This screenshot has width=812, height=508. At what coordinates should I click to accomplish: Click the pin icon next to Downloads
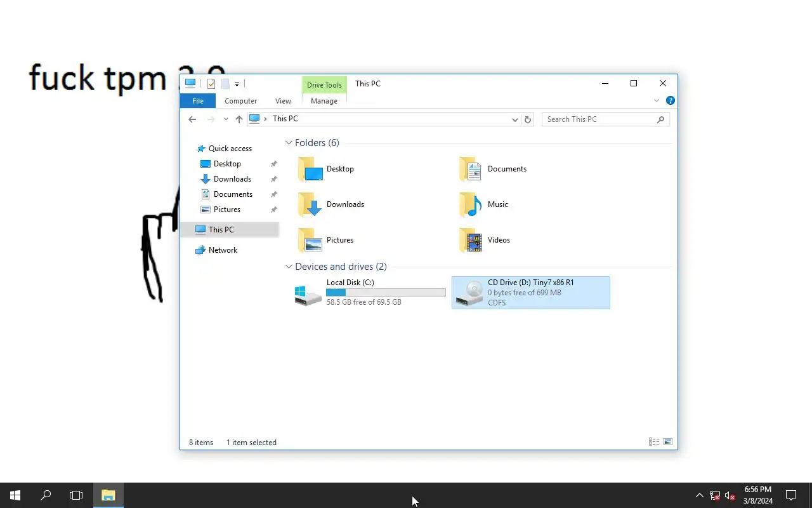[274, 179]
